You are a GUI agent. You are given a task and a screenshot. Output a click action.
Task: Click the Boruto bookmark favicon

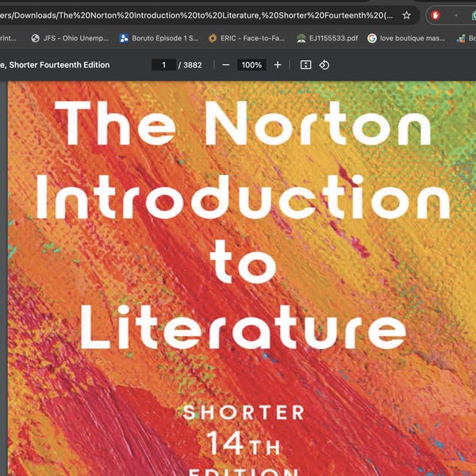click(x=124, y=38)
